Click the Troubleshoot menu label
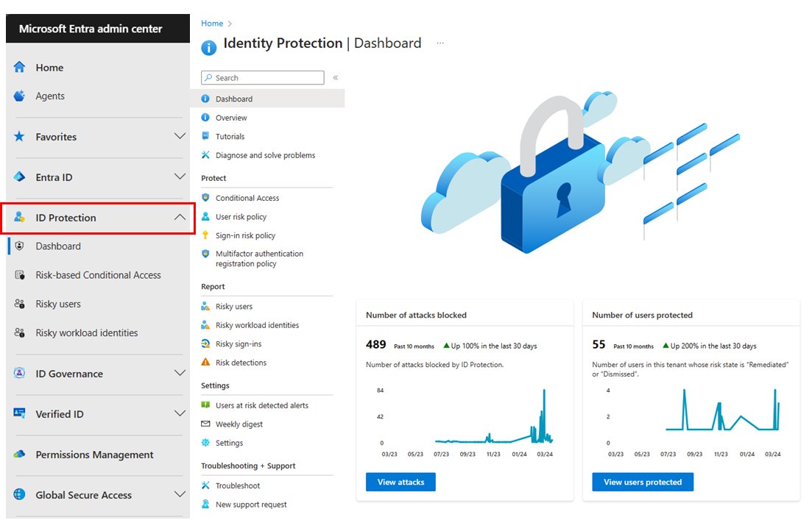Viewport: 812px width, 520px height. (238, 485)
